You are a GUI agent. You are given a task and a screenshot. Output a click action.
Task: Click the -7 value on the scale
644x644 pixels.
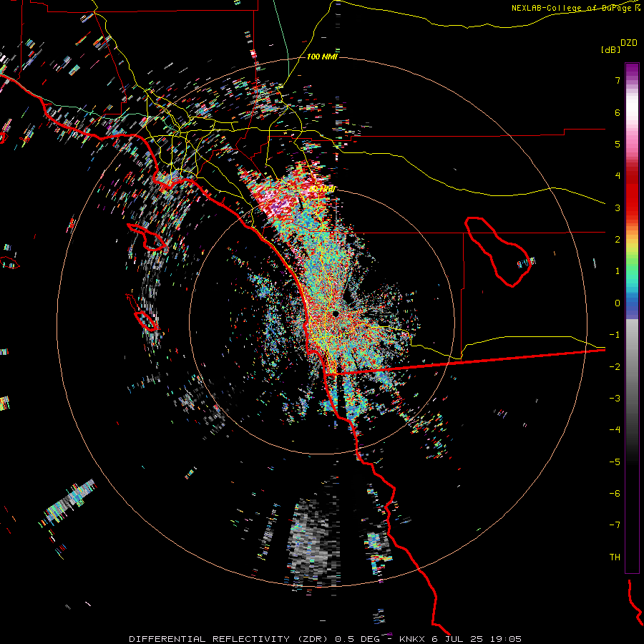click(615, 525)
